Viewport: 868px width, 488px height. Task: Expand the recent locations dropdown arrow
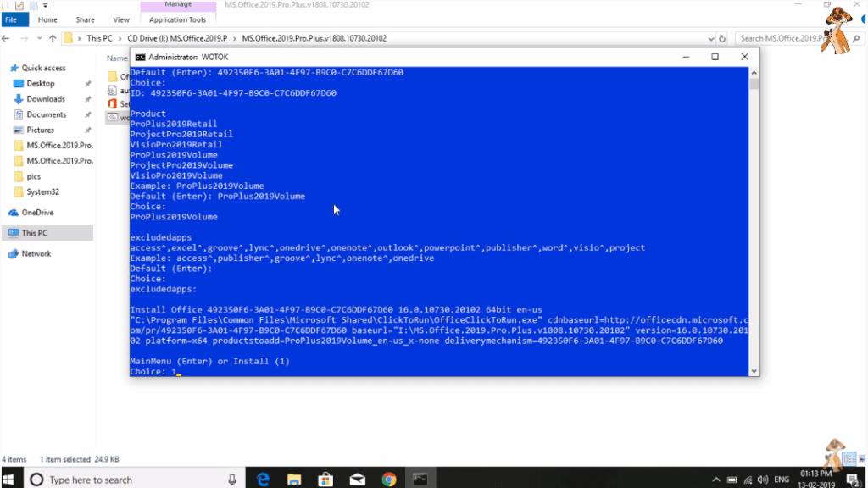[38, 38]
